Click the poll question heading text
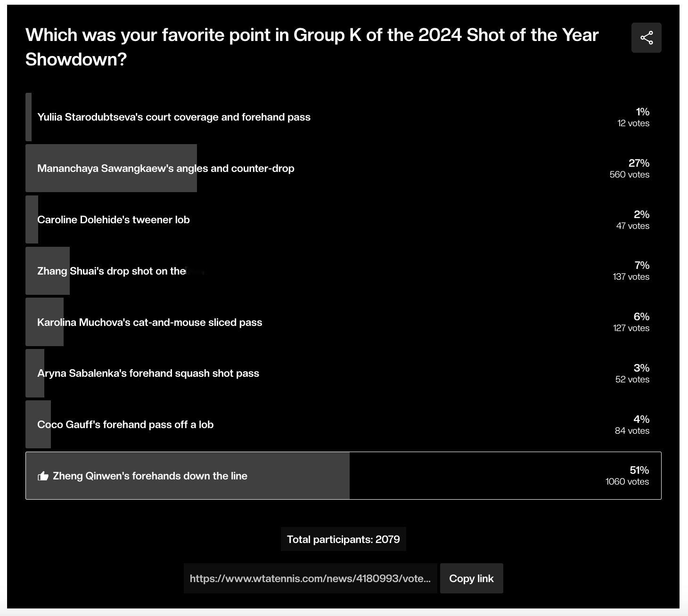This screenshot has width=688, height=616. (312, 47)
